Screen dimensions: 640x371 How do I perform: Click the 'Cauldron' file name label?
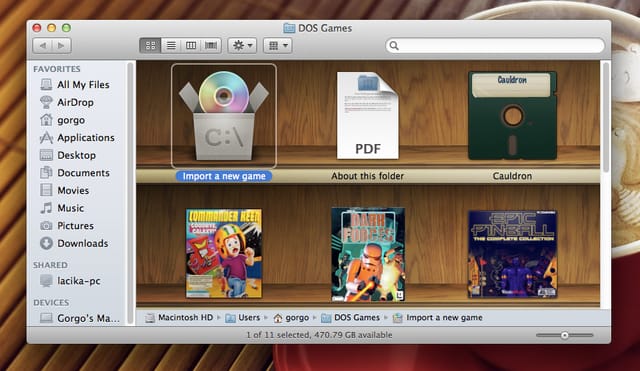[x=512, y=176]
